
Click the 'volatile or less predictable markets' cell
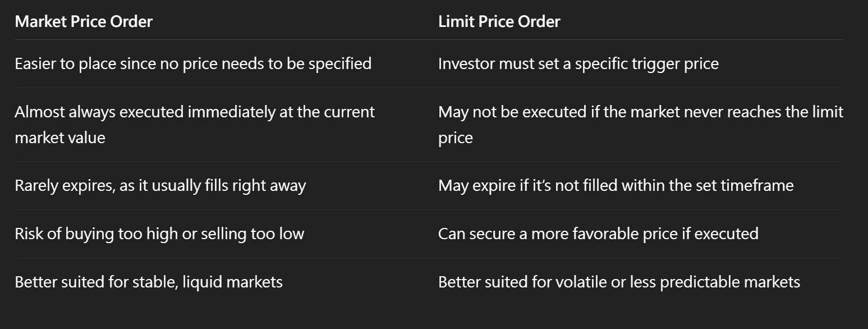tap(619, 282)
